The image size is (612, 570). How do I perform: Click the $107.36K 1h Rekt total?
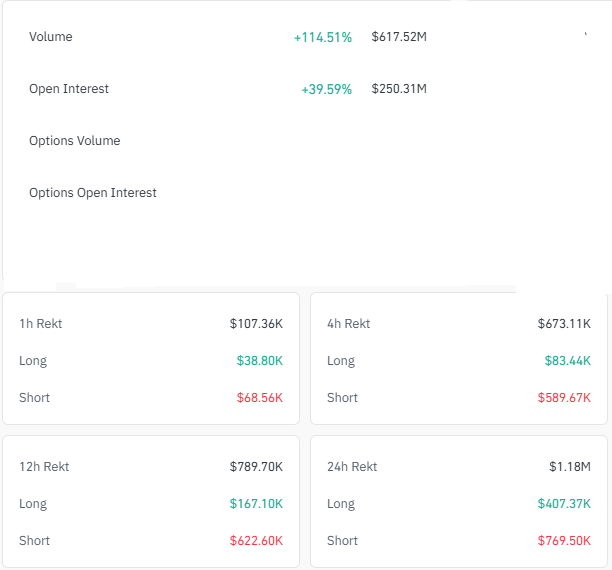pos(256,324)
